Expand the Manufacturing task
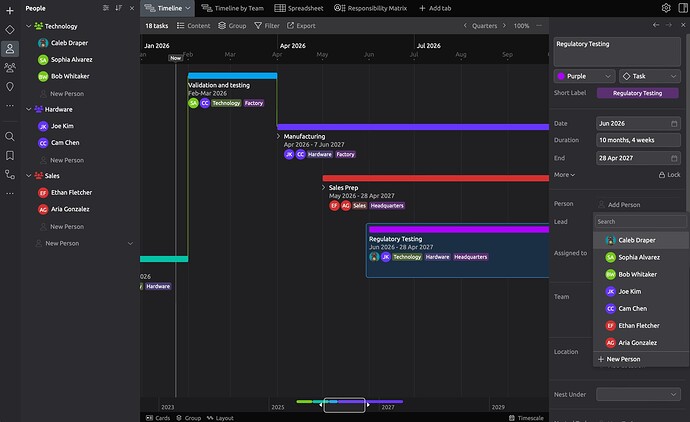690x422 pixels. (279, 136)
